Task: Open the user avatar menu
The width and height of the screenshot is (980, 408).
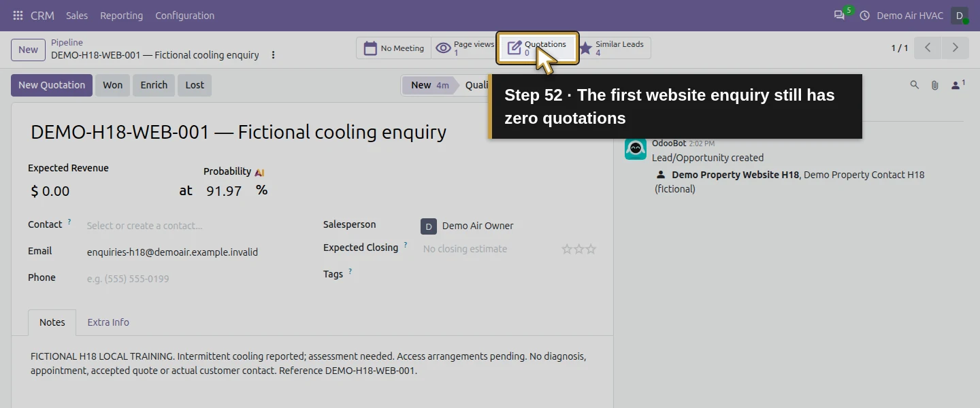Action: (x=960, y=15)
